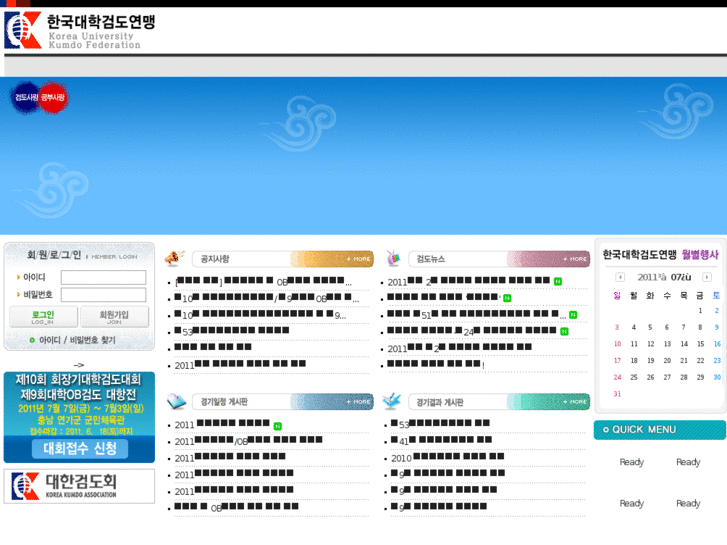
Task: Click the 회원가입 JOIN button
Action: coord(114,317)
